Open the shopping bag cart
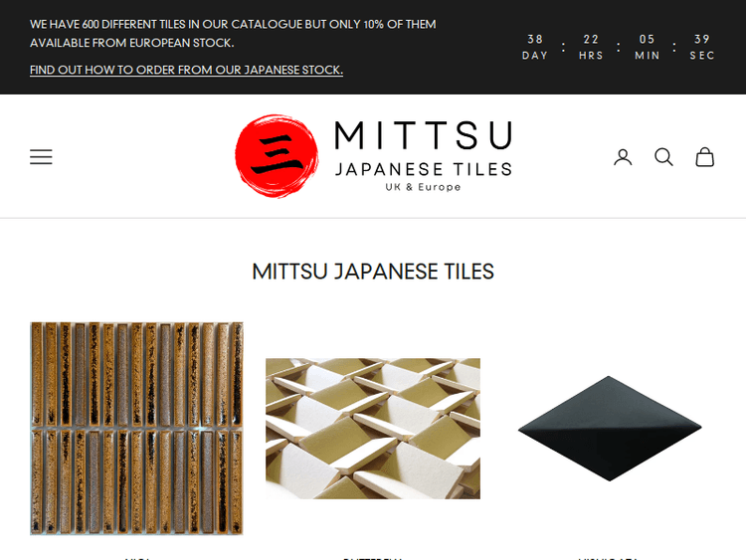 click(x=704, y=157)
